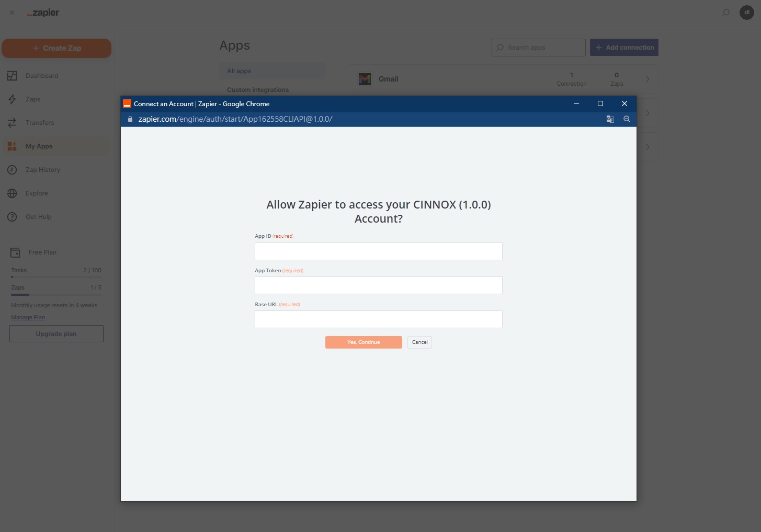This screenshot has height=532, width=761.
Task: Click the orange Zapier favicon in popup title bar
Action: pyautogui.click(x=127, y=103)
